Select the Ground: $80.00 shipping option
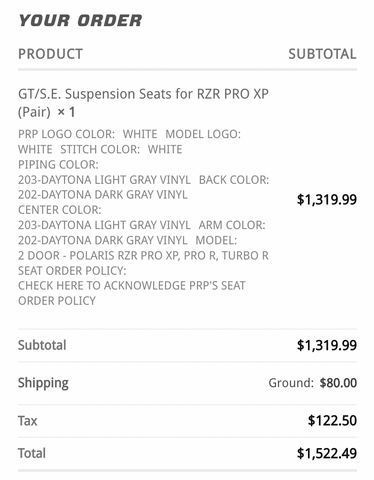The height and width of the screenshot is (480, 374). coord(313,383)
